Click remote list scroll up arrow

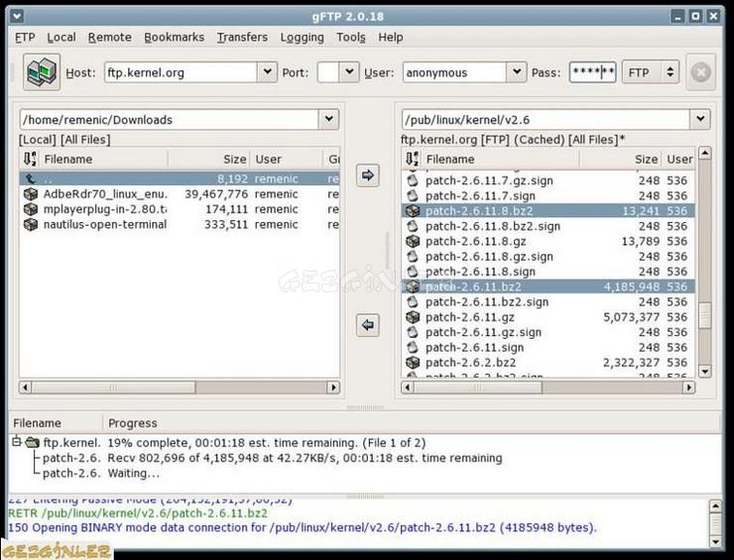[704, 153]
